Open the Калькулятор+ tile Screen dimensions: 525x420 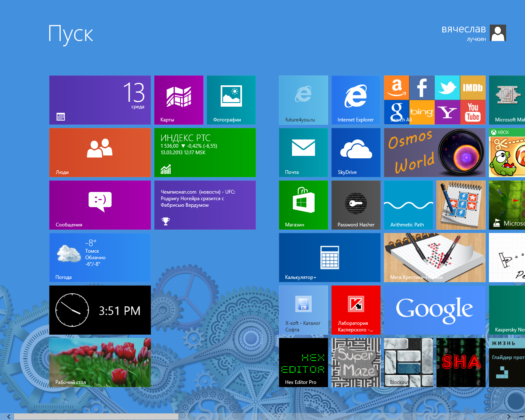[x=330, y=258]
